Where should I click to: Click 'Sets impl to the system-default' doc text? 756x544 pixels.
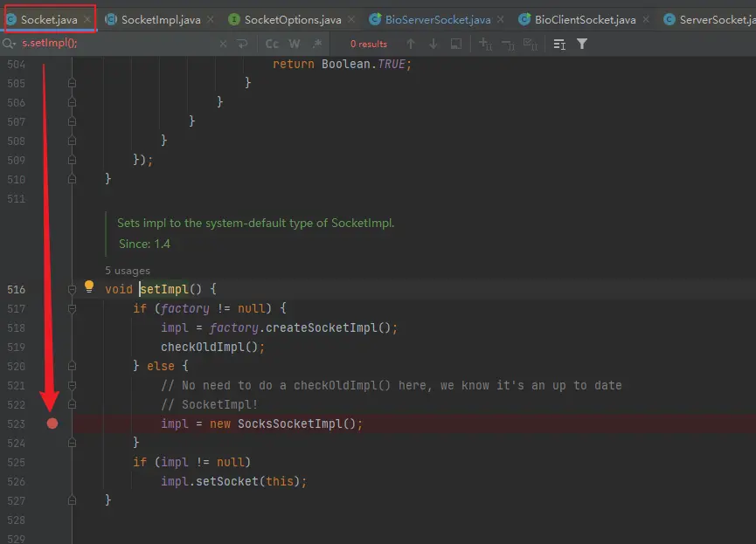click(255, 223)
